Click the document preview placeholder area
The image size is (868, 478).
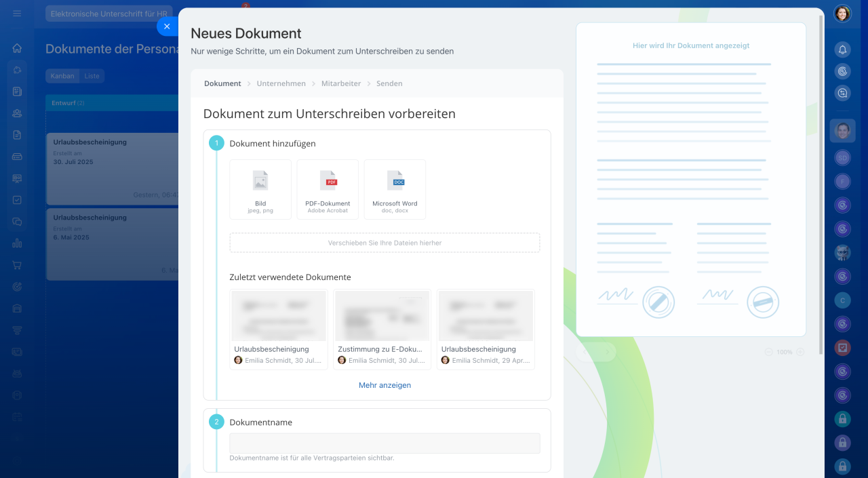[x=691, y=180]
